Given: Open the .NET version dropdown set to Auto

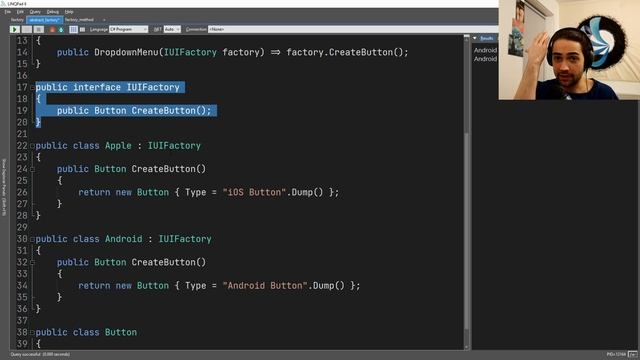Looking at the screenshot, I should 172,29.
